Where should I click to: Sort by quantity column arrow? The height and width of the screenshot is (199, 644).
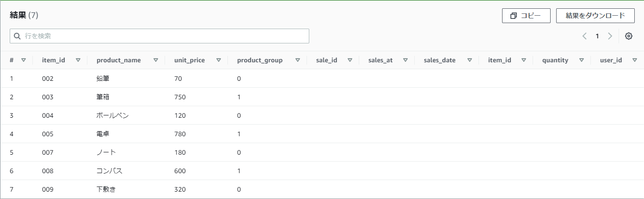click(x=582, y=60)
